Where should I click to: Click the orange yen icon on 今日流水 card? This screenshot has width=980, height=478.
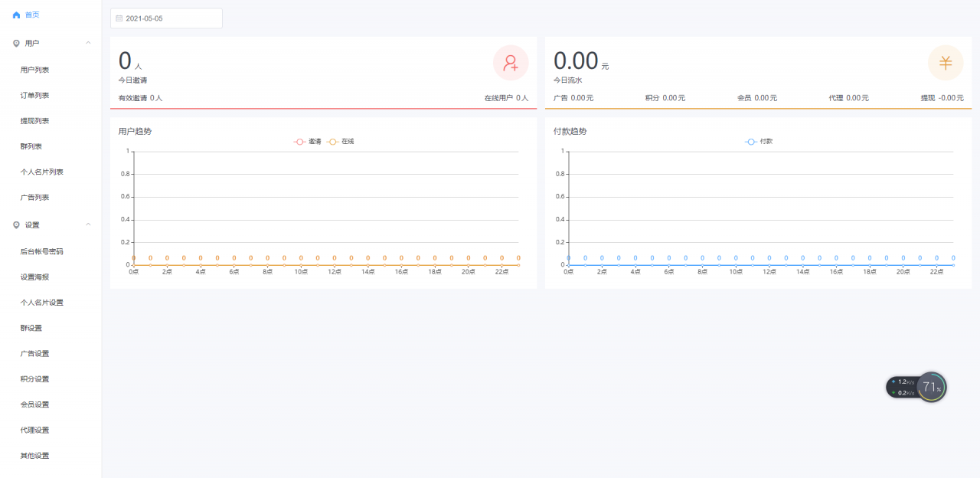click(x=946, y=63)
